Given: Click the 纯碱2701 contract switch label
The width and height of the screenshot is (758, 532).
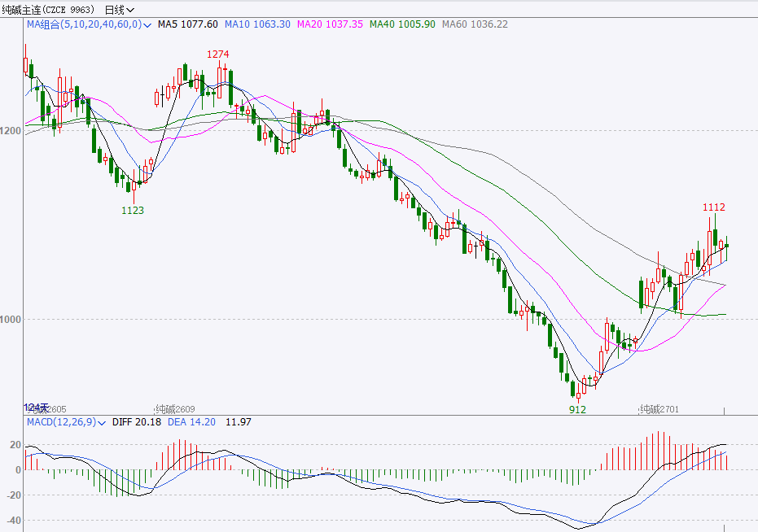Looking at the screenshot, I should [x=659, y=409].
